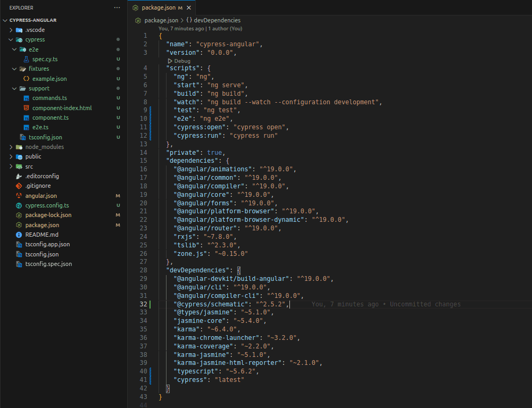This screenshot has height=408, width=532.
Task: Click the angular.json Angular icon
Action: tap(19, 196)
